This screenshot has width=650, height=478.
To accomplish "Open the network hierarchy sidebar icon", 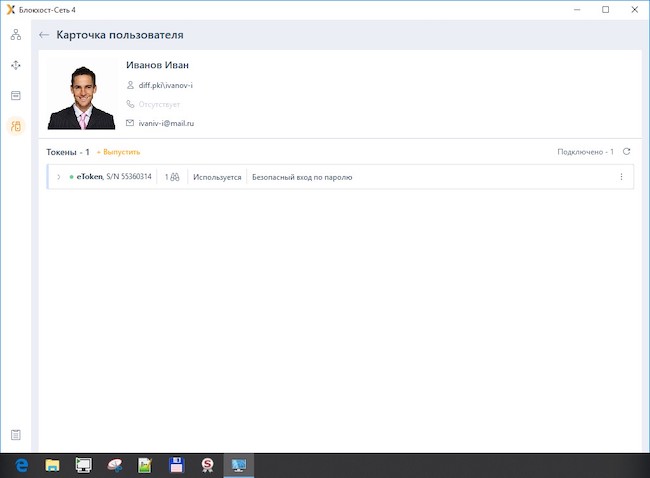I will click(16, 35).
